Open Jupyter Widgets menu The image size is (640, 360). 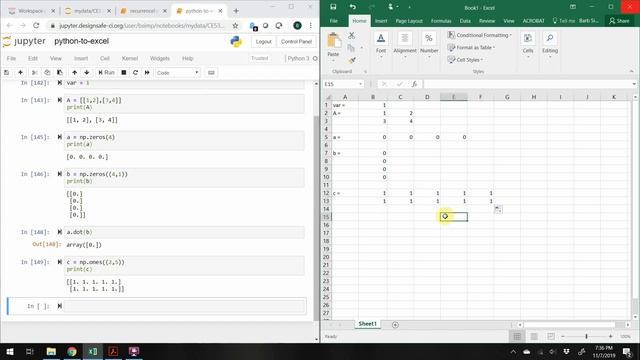click(x=160, y=58)
